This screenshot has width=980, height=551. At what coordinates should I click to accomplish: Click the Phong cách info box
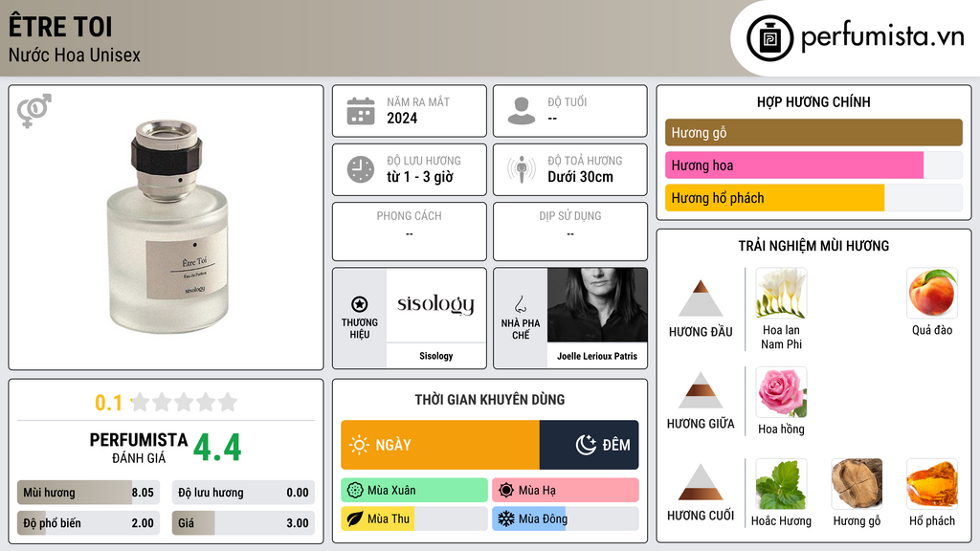coord(410,231)
